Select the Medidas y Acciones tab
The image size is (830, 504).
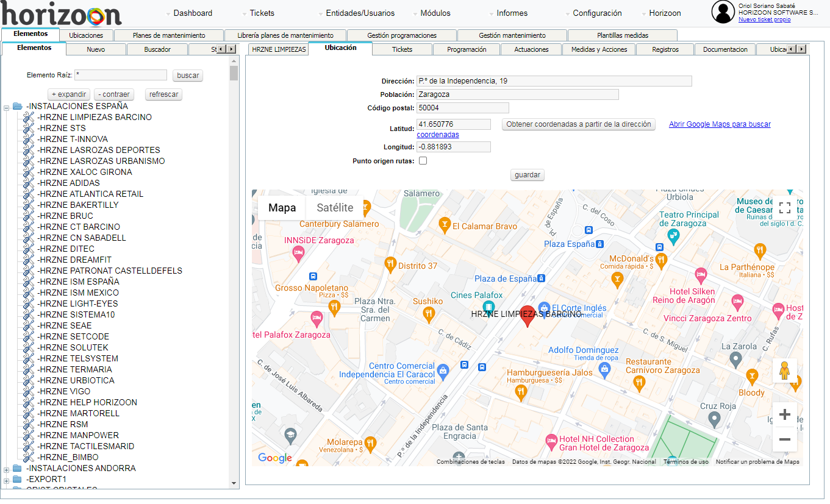(599, 49)
